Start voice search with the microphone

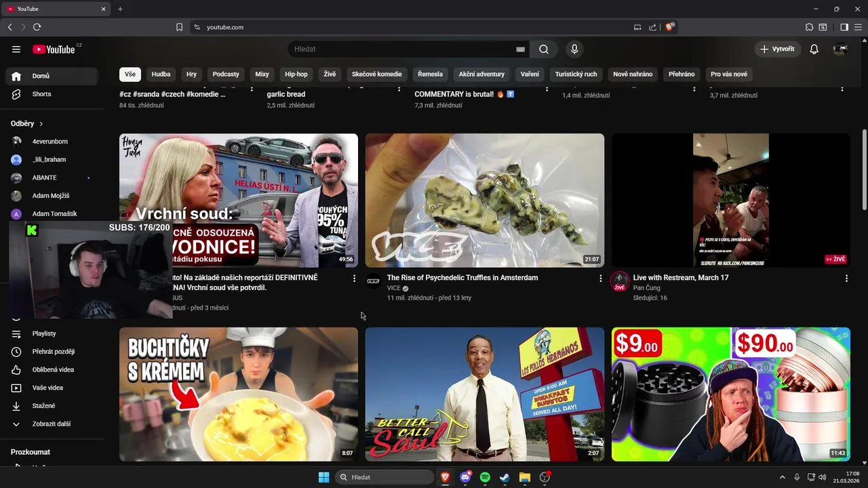(574, 49)
